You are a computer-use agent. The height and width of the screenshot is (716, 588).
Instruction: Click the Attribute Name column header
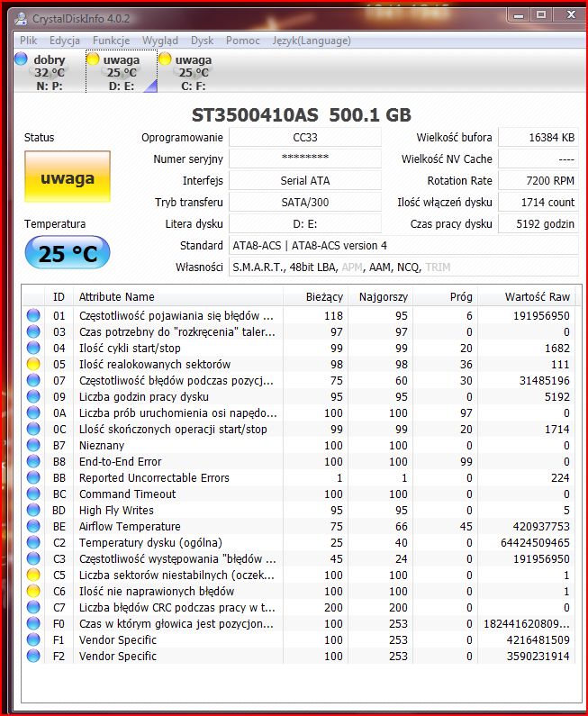178,297
